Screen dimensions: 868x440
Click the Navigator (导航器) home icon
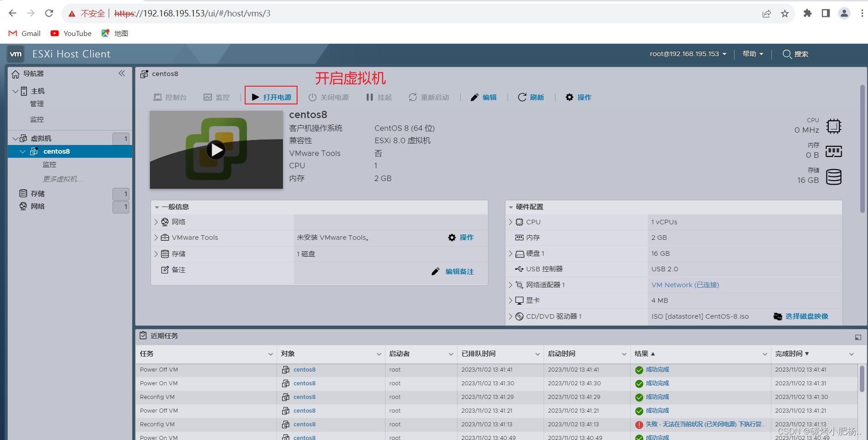[15, 74]
